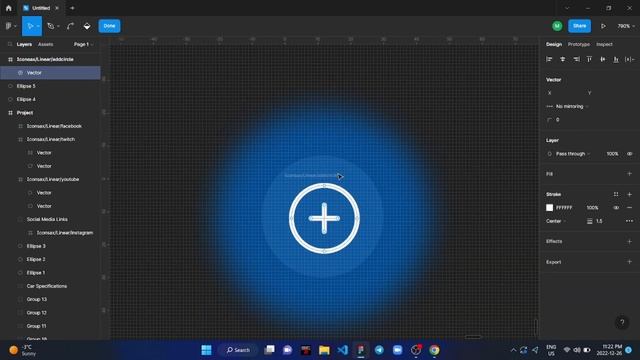Image resolution: width=640 pixels, height=360 pixels.
Task: Open the 790% zoom dropdown
Action: point(626,26)
